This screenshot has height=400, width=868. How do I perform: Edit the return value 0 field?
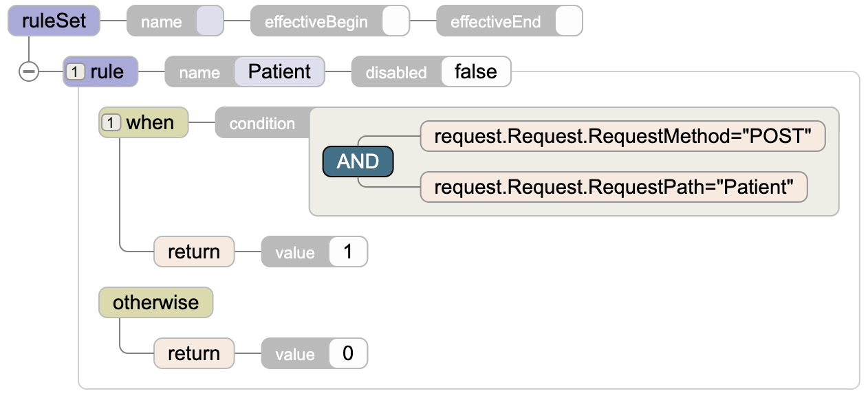(x=348, y=353)
